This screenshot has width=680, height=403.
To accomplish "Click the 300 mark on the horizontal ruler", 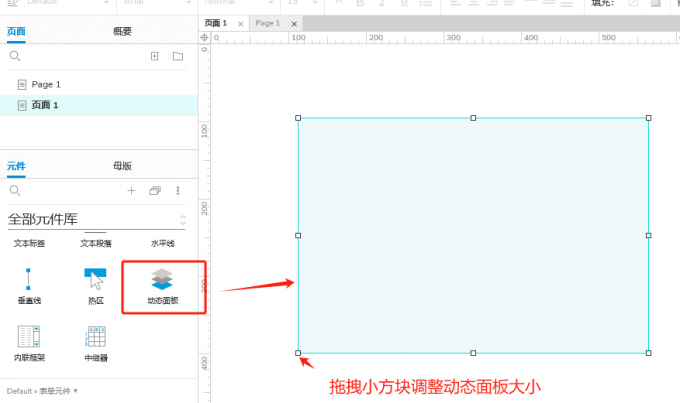I will (453, 38).
